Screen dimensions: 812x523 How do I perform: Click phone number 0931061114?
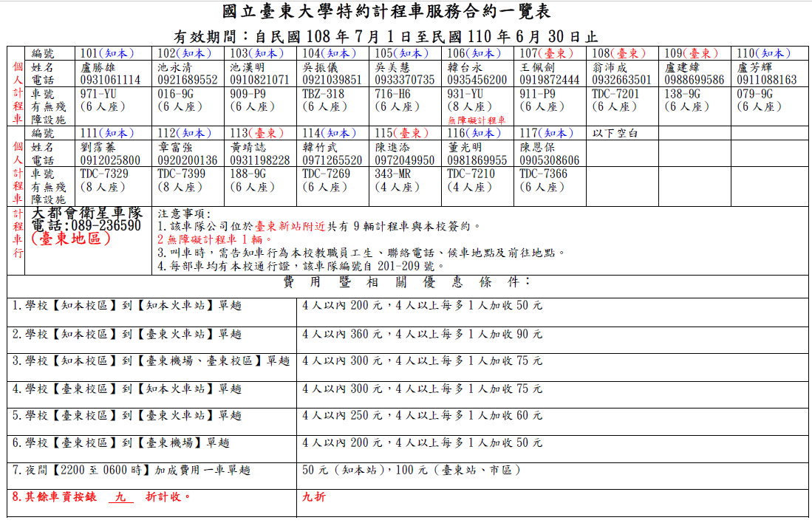(110, 81)
